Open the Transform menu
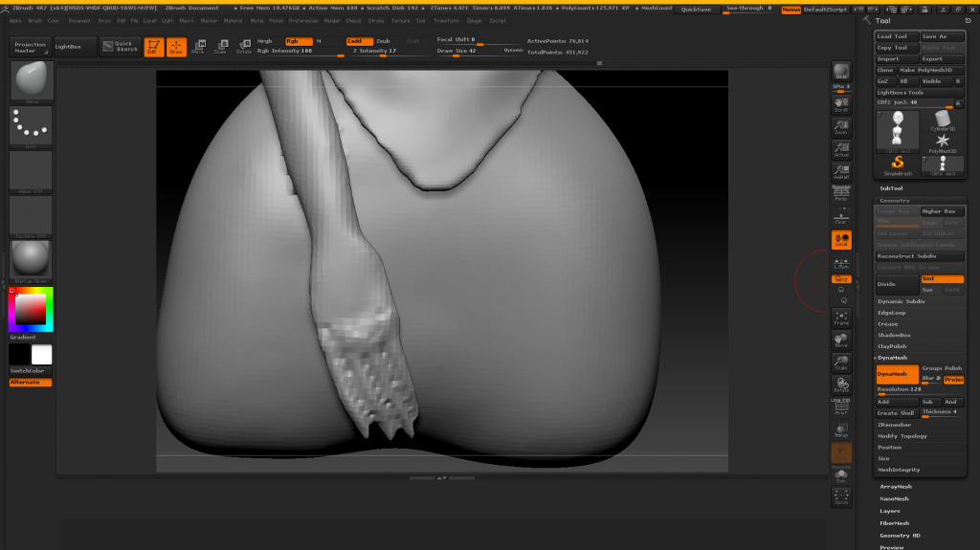Screen dimensions: 980x550 tap(446, 21)
